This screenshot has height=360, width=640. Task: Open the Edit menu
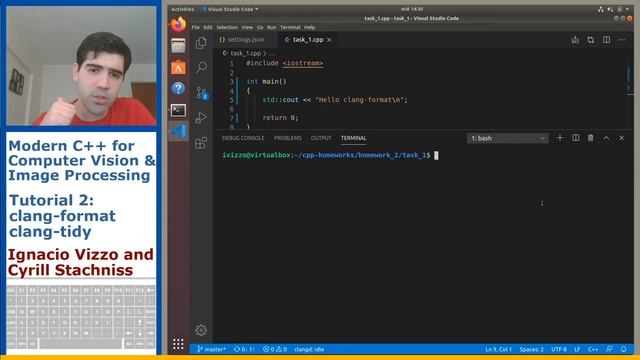tap(208, 27)
